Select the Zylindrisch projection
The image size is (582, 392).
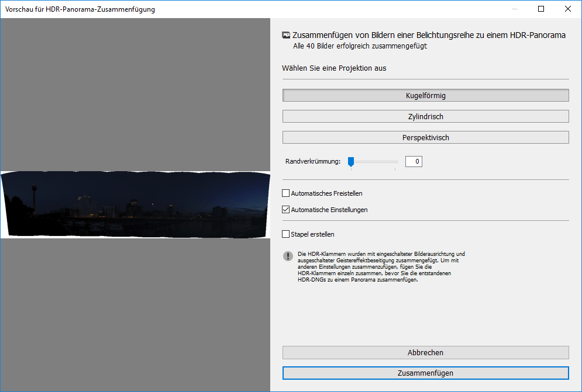(425, 116)
